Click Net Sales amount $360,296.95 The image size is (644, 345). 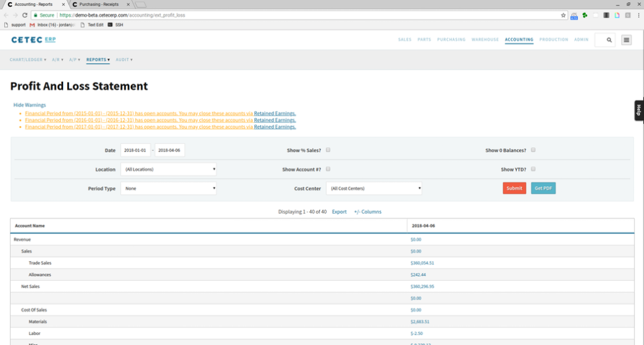pos(422,287)
